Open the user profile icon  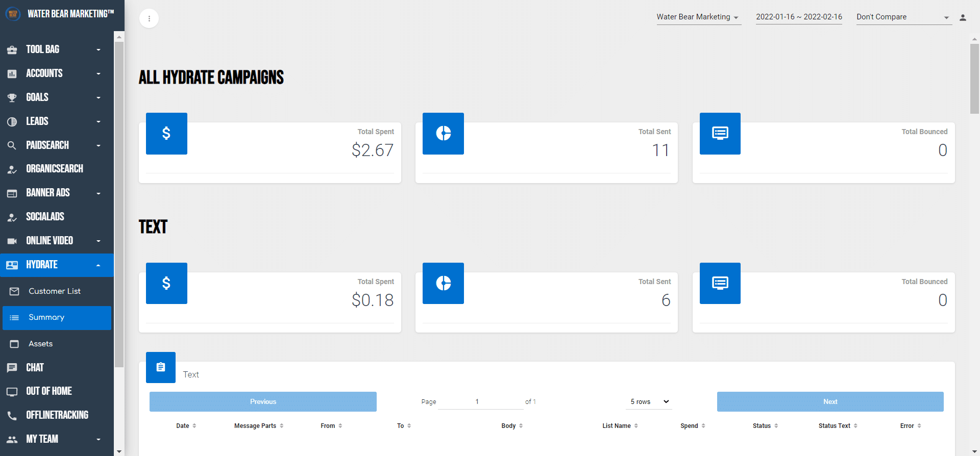click(x=963, y=17)
